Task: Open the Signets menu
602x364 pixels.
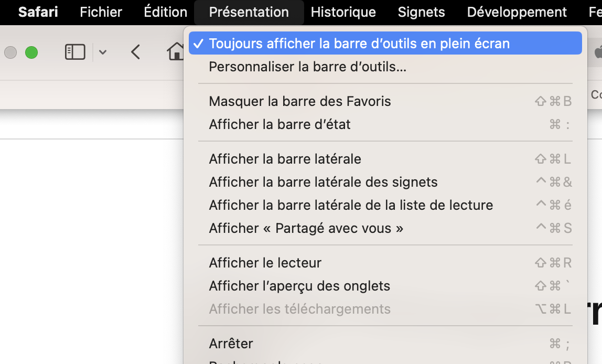Action: pos(421,12)
